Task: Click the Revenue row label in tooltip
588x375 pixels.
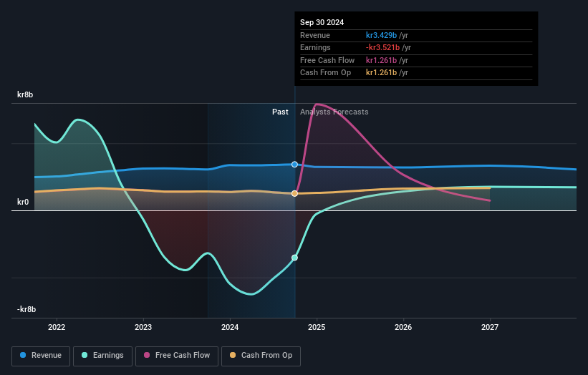Action: coord(315,35)
